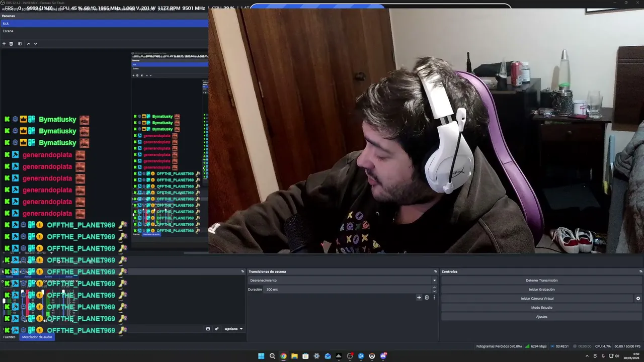Open volume control in system tray

(617, 356)
